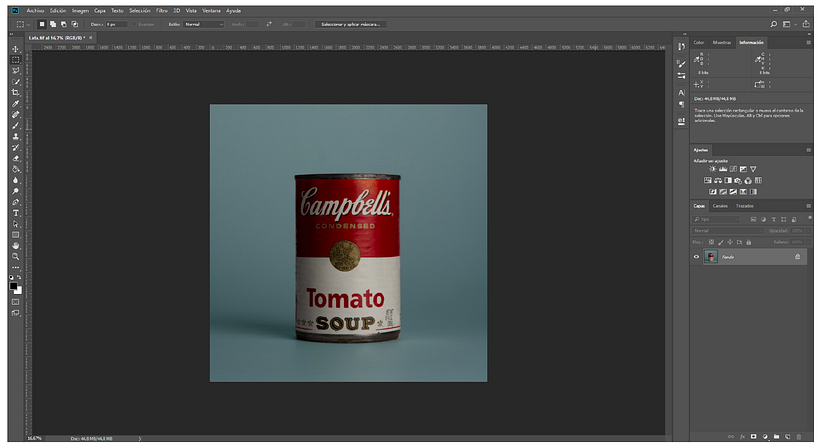
Task: Open the layer blend mode Normal dropdown
Action: (728, 231)
